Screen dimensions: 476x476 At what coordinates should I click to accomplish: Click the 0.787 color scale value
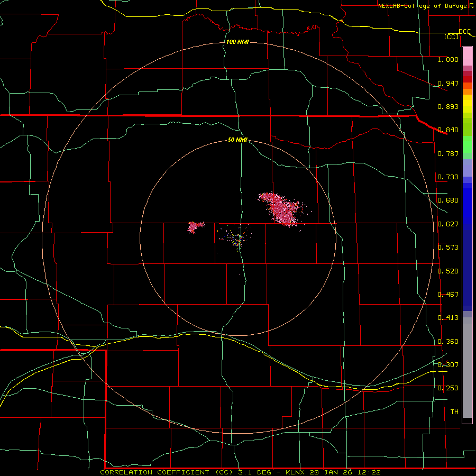[x=448, y=153]
